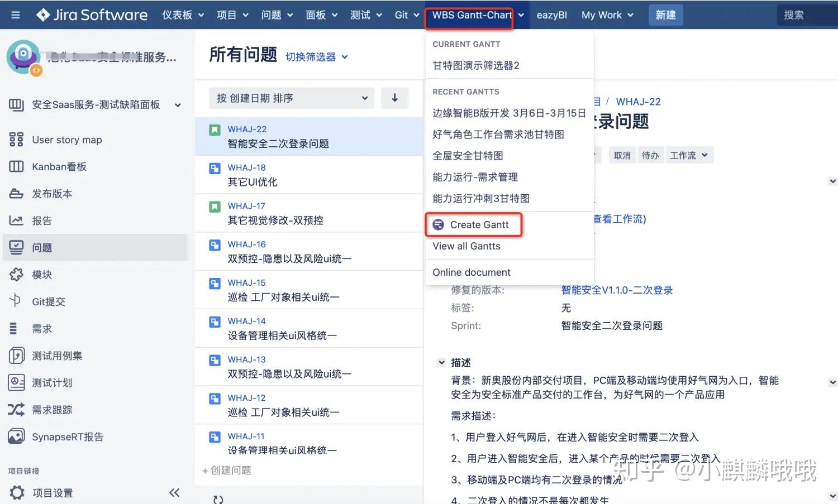Open the 仪表板 dropdown menu
Viewport: 838px width, 504px height.
(183, 15)
